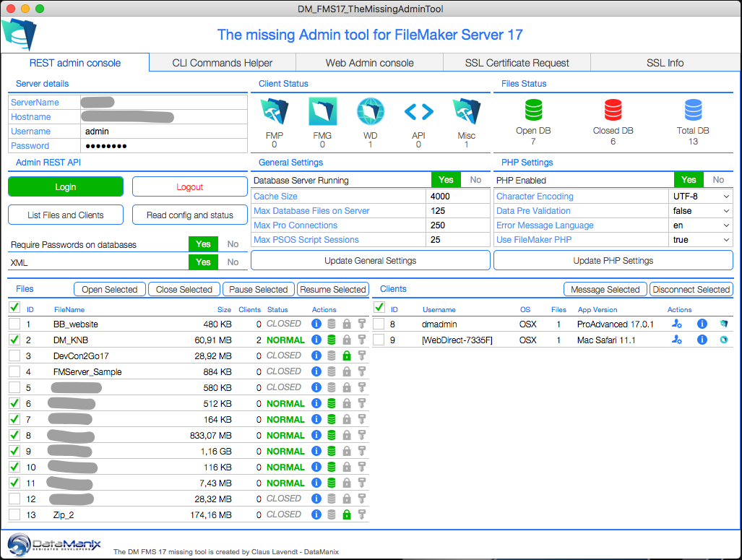Open the SSL Info tab
Viewport: 742px width, 560px height.
pyautogui.click(x=665, y=63)
